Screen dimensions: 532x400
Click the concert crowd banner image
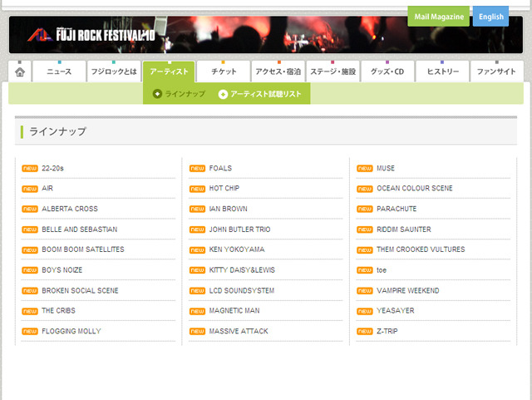click(x=266, y=35)
